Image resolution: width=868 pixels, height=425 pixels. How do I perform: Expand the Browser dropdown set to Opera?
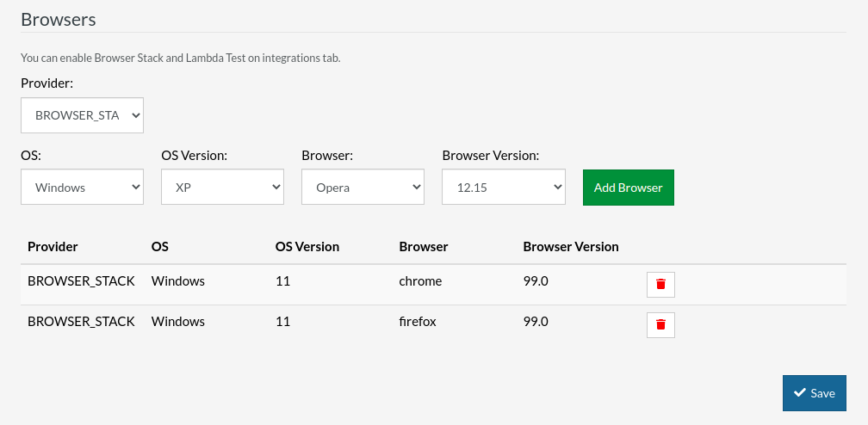click(363, 188)
